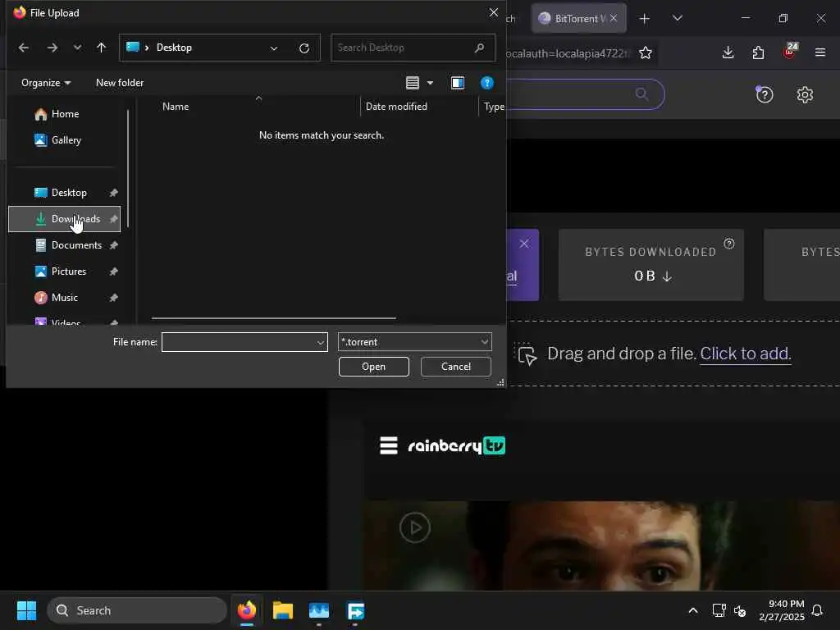
Task: Change the file view layout
Action: 413,83
